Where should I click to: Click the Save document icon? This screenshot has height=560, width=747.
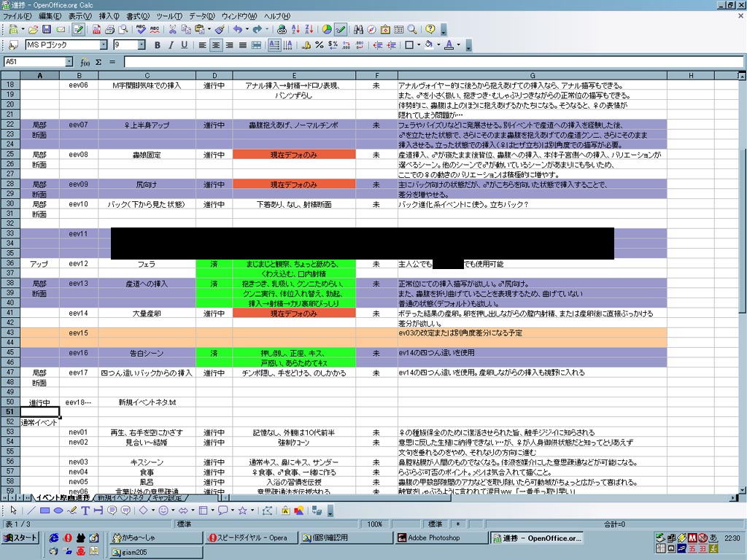[46, 29]
